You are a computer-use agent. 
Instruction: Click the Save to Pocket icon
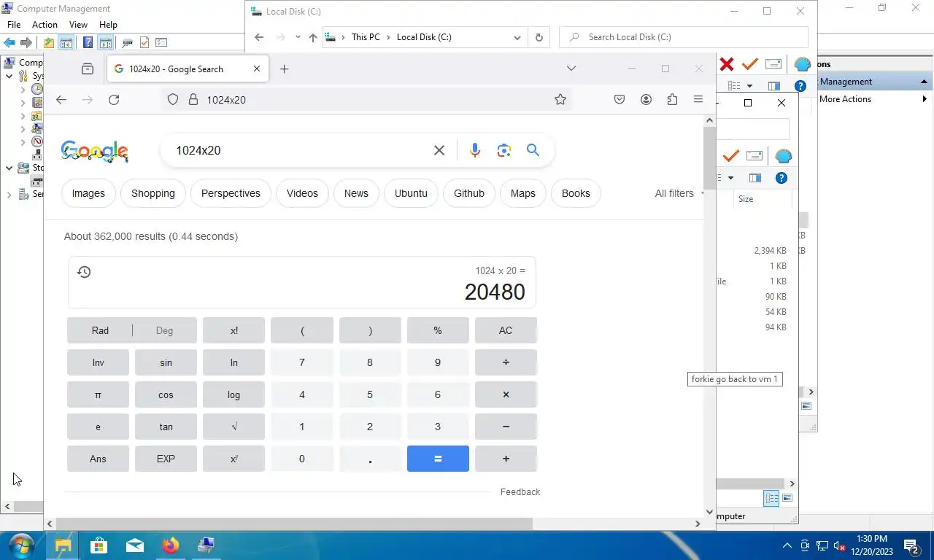coord(620,99)
